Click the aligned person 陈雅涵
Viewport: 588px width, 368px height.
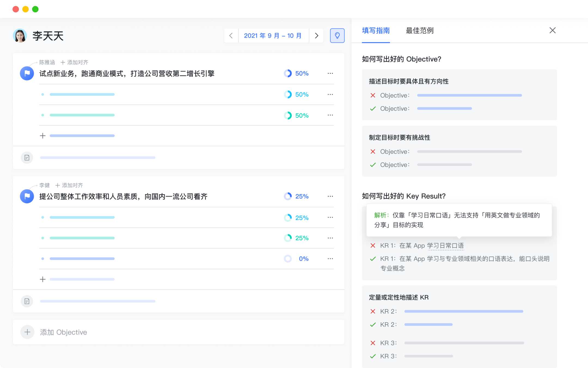pos(47,62)
